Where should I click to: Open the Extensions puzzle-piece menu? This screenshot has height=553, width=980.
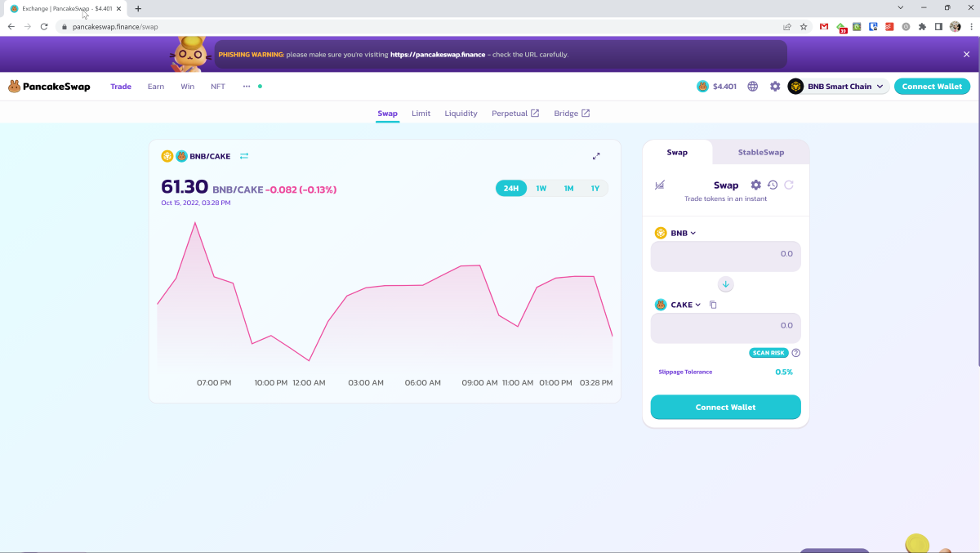click(x=922, y=26)
